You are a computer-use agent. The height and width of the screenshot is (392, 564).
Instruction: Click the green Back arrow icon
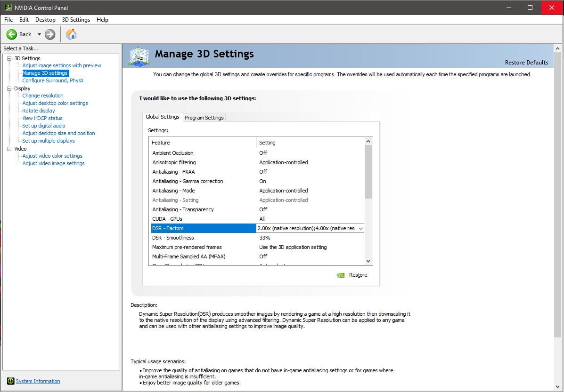tap(11, 34)
